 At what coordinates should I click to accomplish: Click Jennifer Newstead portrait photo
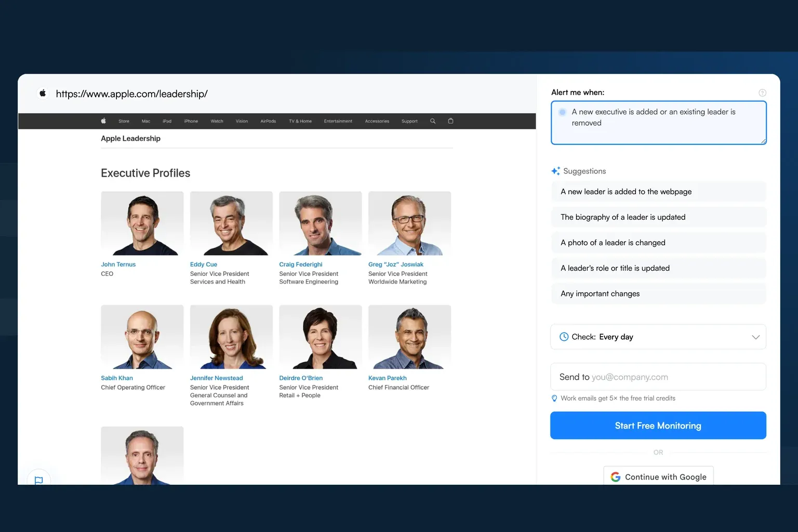click(231, 337)
